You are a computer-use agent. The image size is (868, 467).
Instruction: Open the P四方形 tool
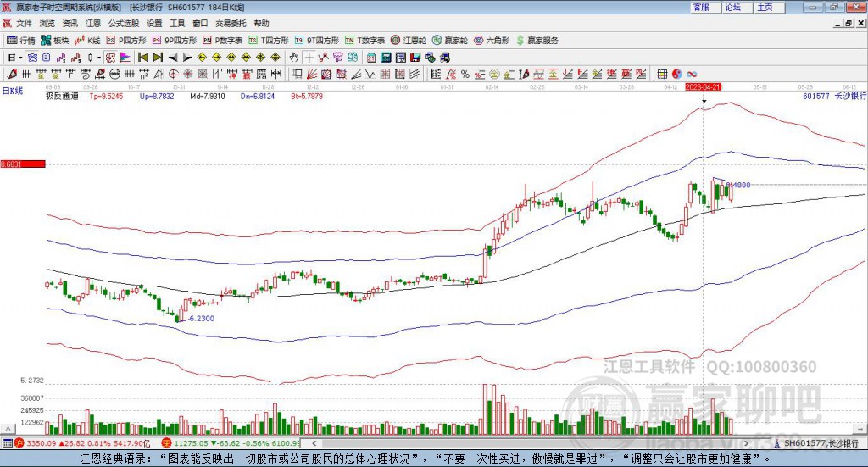pos(126,41)
